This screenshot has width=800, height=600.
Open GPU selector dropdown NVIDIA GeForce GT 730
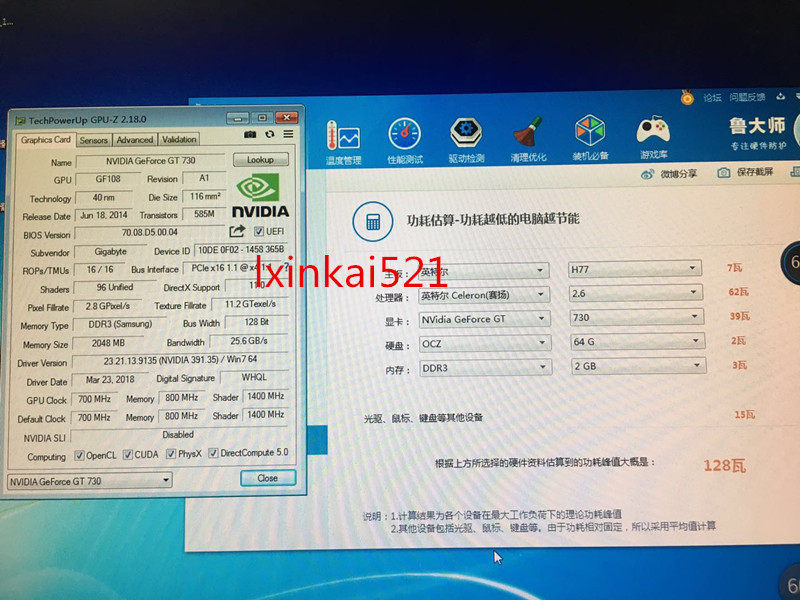tap(89, 481)
